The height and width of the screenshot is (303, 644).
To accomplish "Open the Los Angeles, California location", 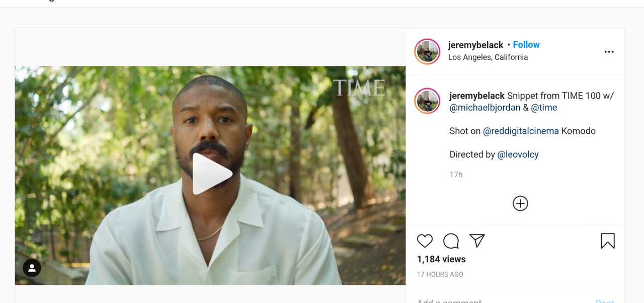I will click(488, 57).
